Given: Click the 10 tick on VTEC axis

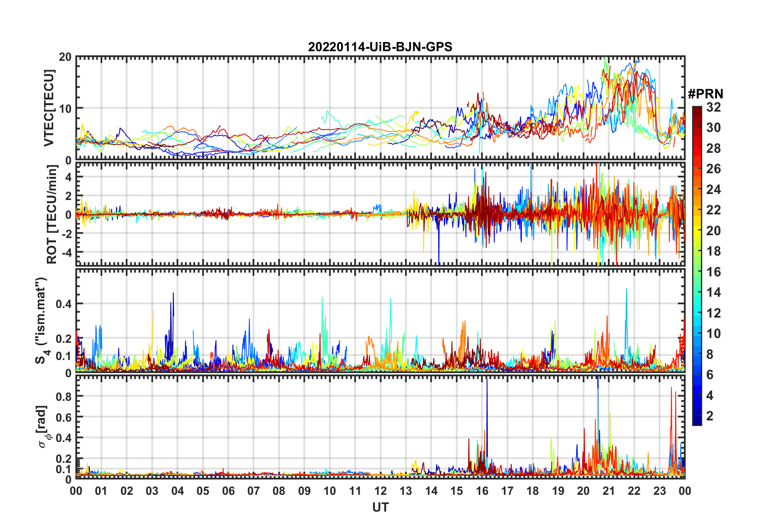Looking at the screenshot, I should pos(65,108).
